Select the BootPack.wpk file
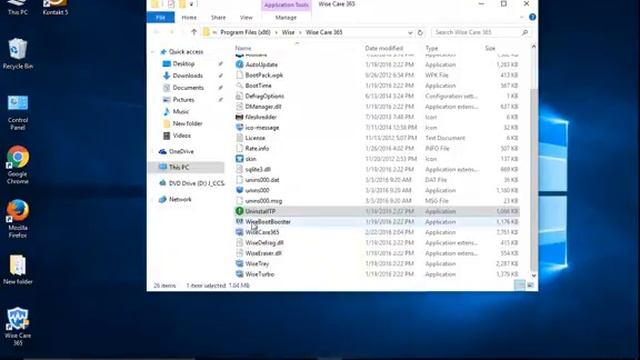The height and width of the screenshot is (360, 640). pos(264,75)
